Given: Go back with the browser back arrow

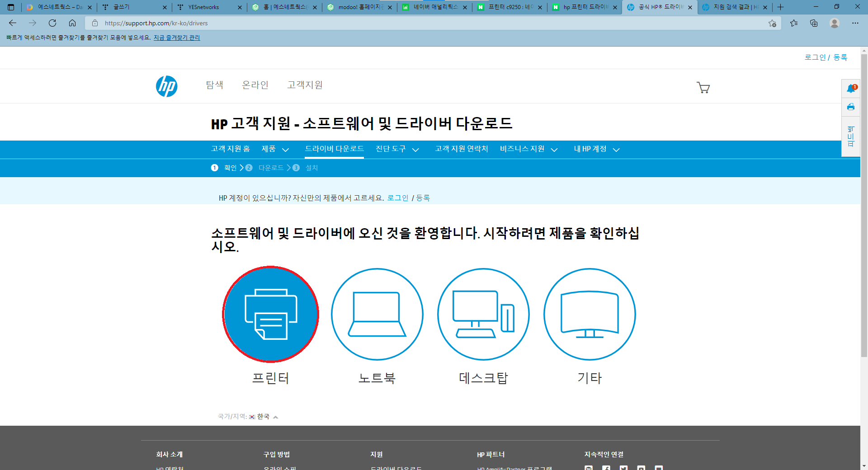Looking at the screenshot, I should (x=13, y=23).
